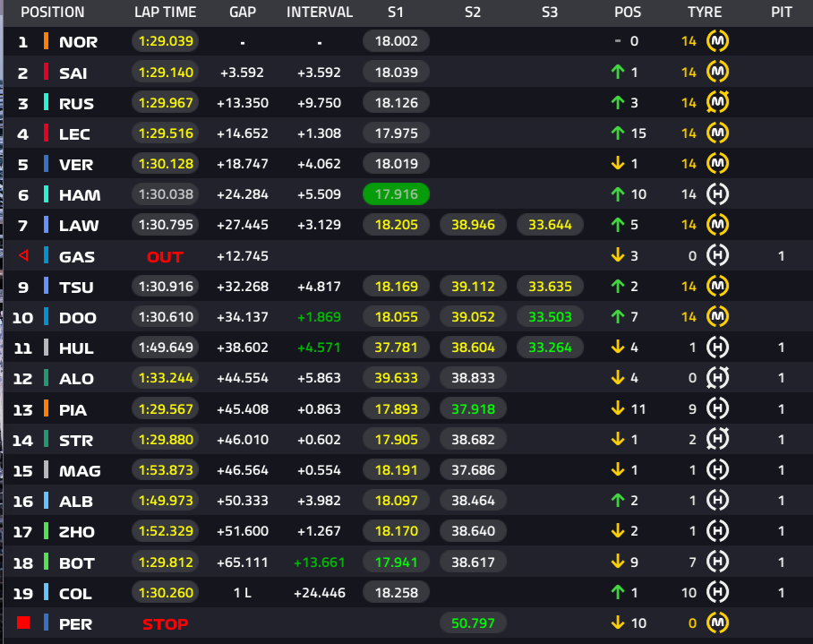
Task: Click the medium tyre icon for SAI
Action: click(717, 72)
